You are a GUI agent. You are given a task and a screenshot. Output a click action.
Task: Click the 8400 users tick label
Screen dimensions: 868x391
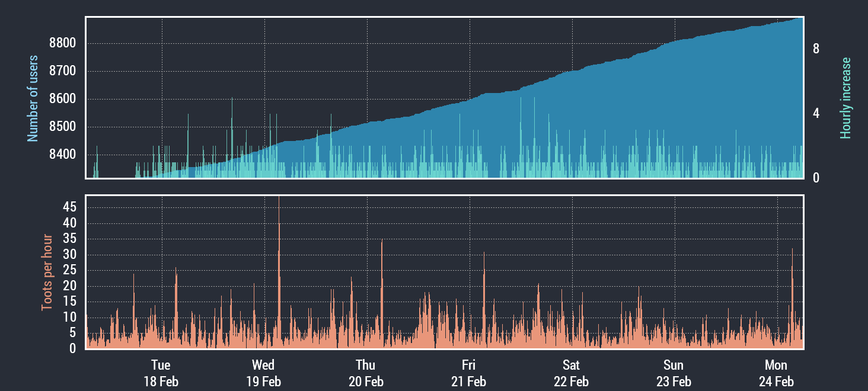62,155
